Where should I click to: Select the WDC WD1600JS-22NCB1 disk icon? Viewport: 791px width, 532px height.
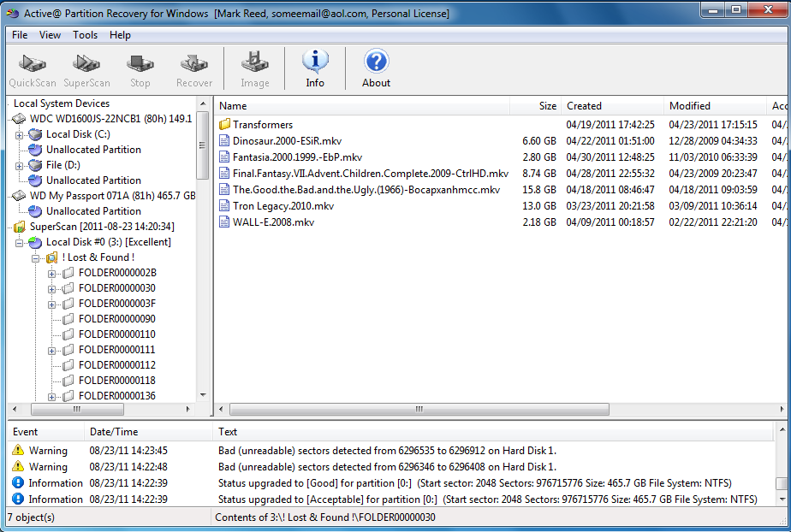tap(19, 119)
